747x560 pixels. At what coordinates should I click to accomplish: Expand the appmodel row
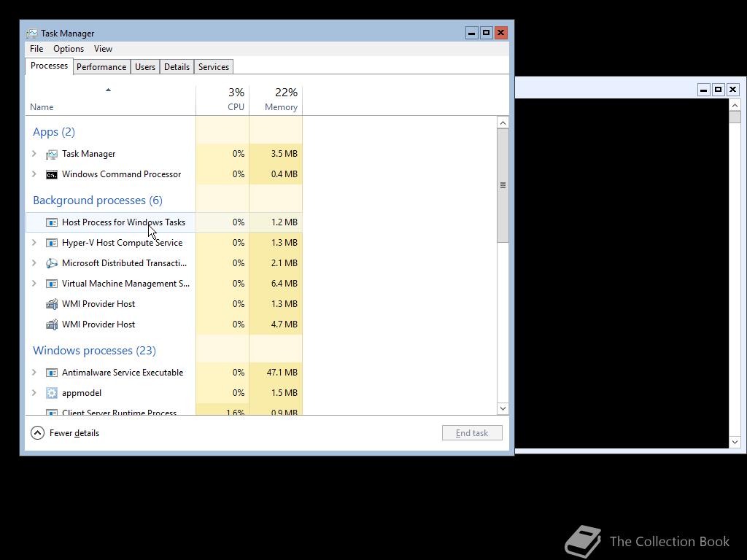pos(34,393)
